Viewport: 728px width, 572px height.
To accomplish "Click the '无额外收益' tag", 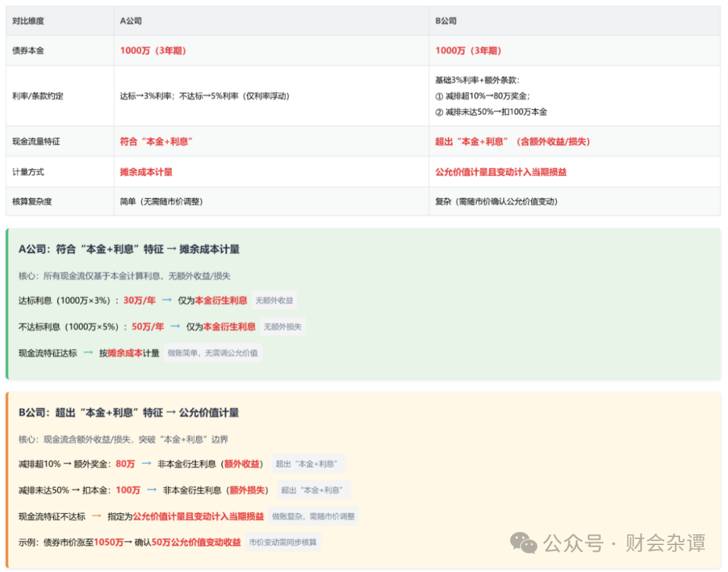I will (274, 300).
